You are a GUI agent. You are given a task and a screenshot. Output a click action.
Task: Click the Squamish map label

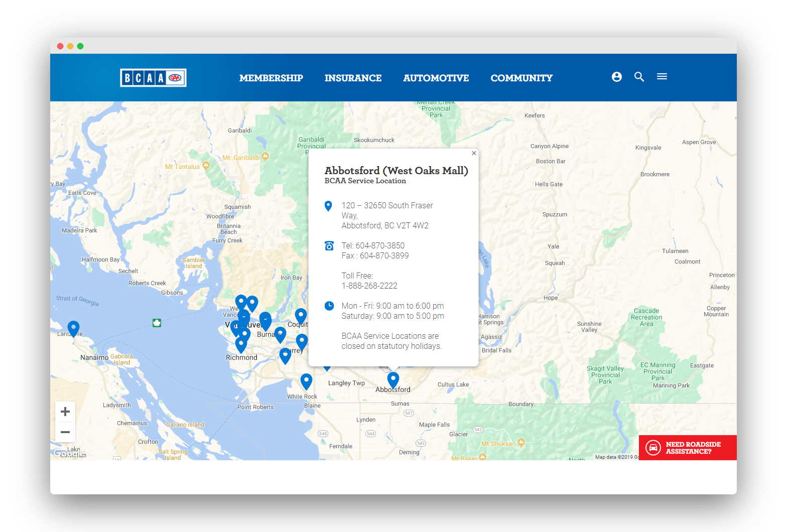coord(237,207)
